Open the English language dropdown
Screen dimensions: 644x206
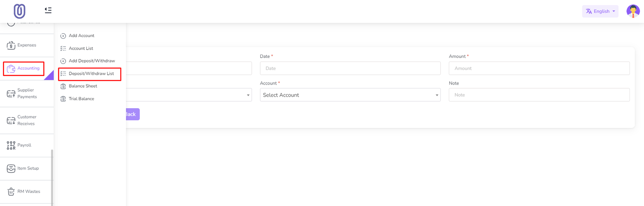(x=600, y=11)
